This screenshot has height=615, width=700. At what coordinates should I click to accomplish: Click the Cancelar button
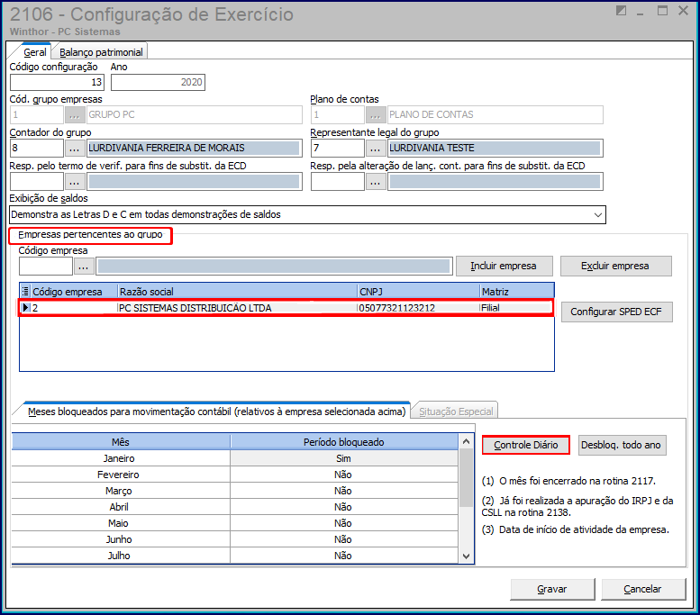tap(643, 589)
